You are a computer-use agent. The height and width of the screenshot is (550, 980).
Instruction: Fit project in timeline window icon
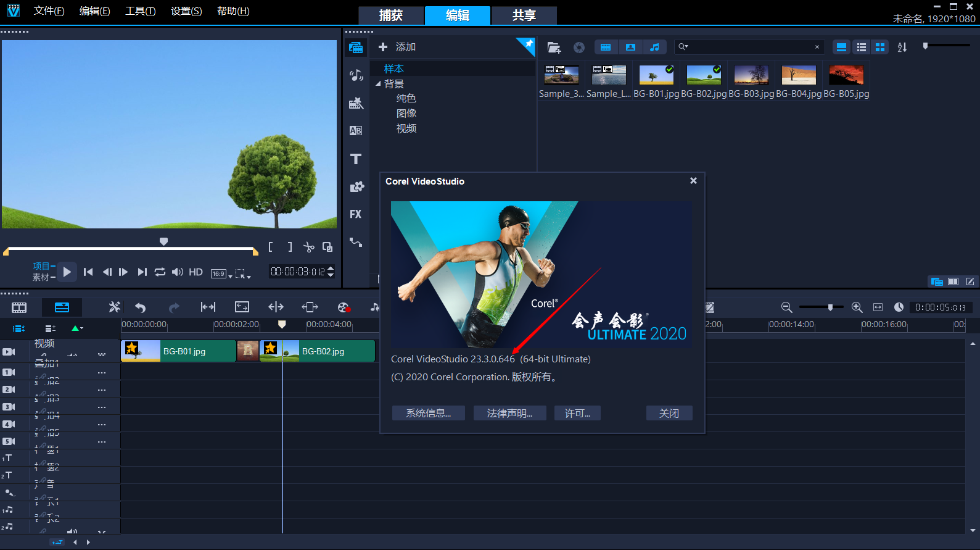(x=878, y=307)
